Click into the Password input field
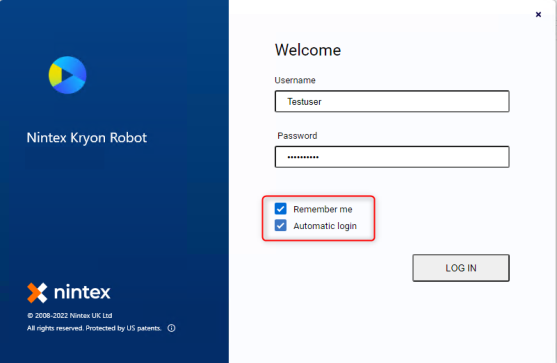The image size is (557, 363). [x=392, y=157]
